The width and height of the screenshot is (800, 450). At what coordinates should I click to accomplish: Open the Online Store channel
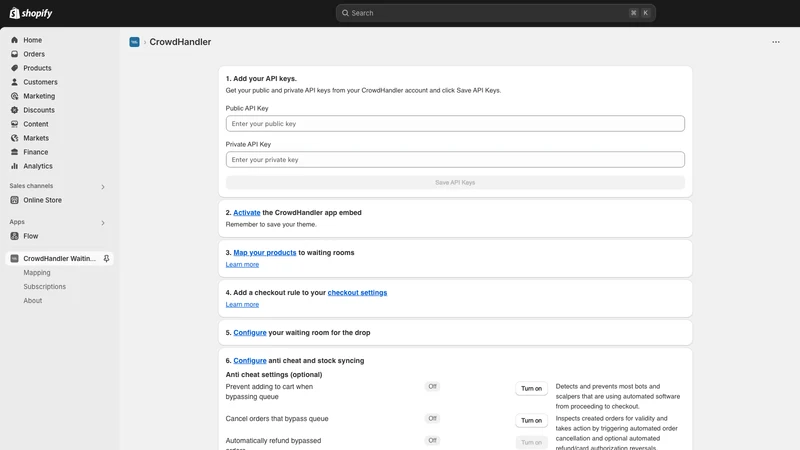(x=42, y=200)
